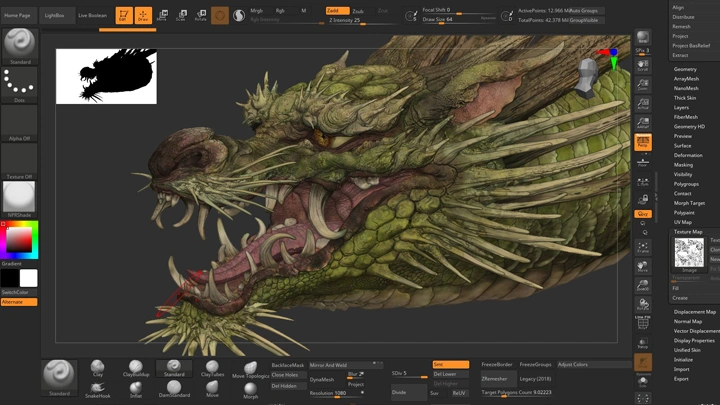Expand the ArrayMesh subpalette
The image size is (720, 405).
pos(686,79)
